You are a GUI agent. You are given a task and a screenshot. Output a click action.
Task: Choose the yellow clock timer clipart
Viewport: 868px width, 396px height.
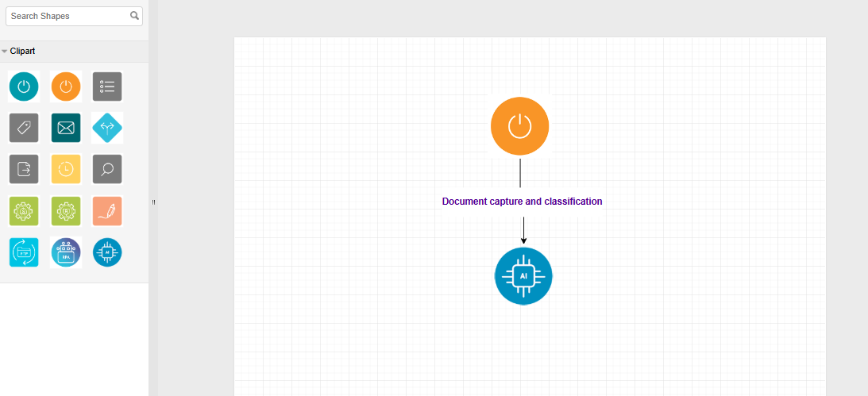66,169
